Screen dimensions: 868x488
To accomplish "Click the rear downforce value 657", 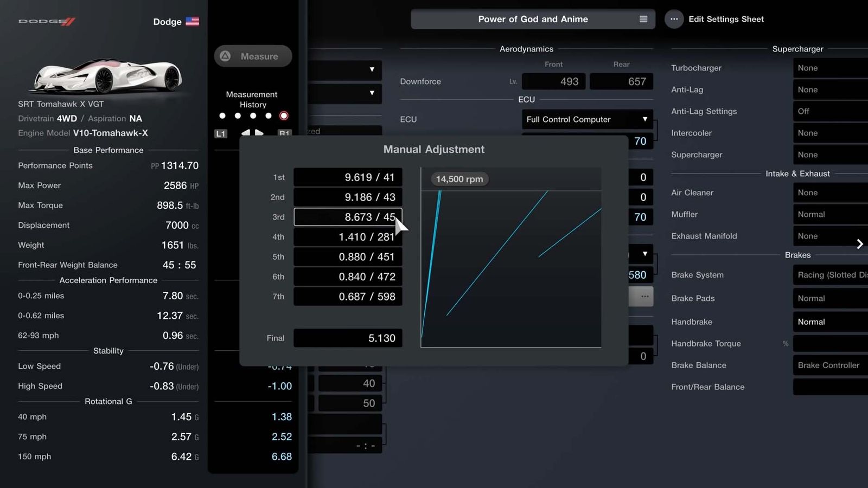I will point(621,81).
